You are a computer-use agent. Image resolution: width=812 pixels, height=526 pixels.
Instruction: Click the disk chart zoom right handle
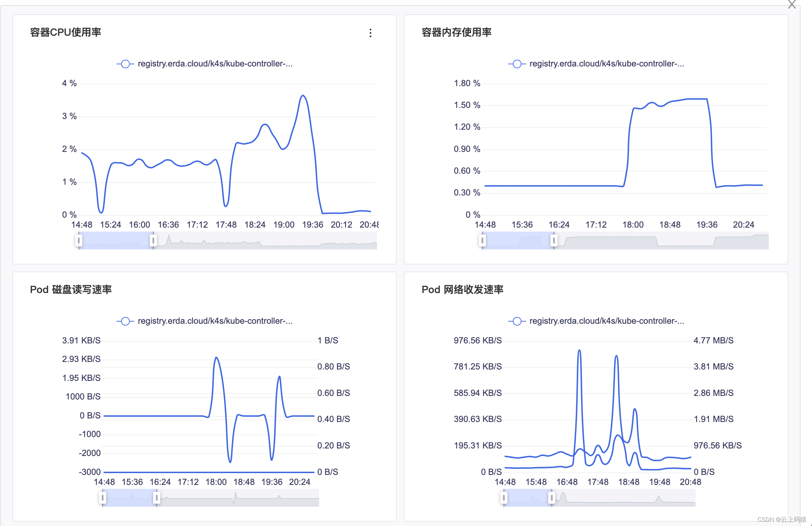point(156,497)
